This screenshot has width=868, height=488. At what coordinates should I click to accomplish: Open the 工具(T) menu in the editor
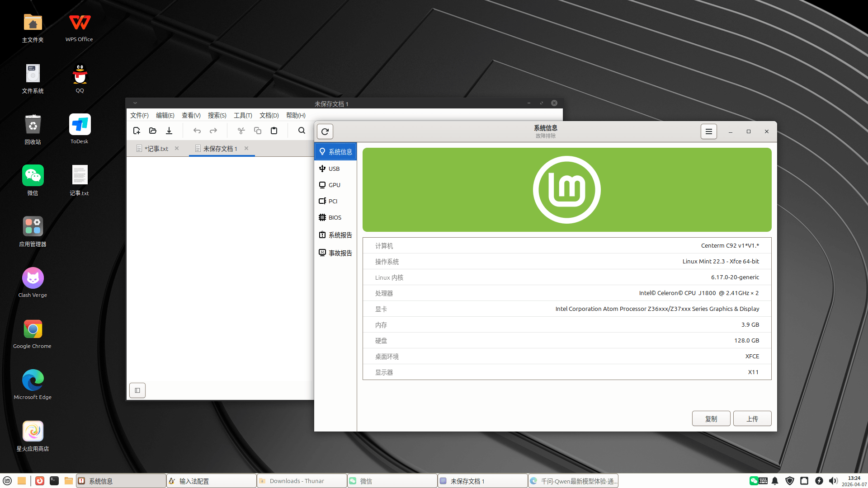[x=242, y=115]
